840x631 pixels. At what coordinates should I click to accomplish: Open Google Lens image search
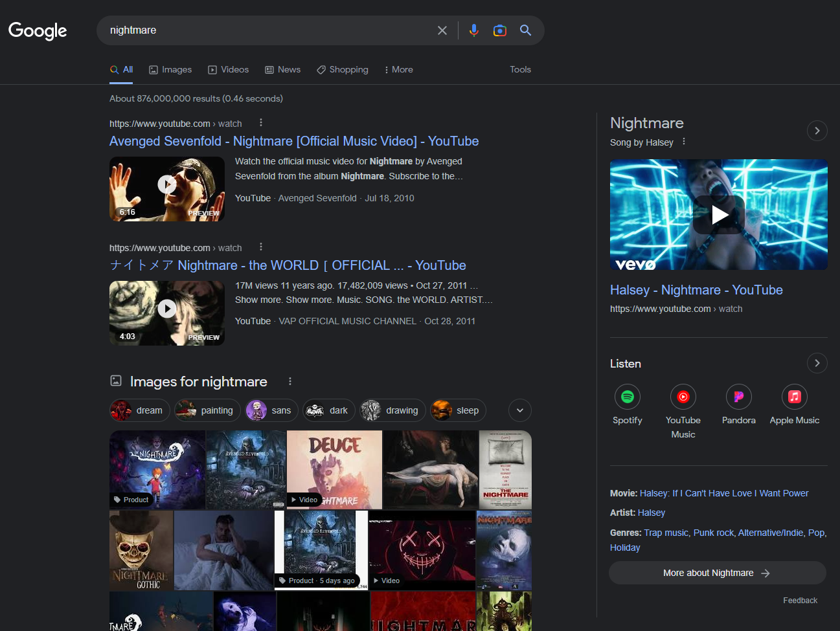pyautogui.click(x=499, y=30)
